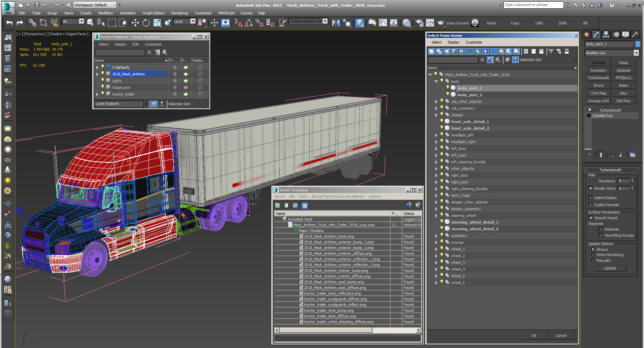
Task: Switch to the Motion command panel
Action: coord(616,34)
